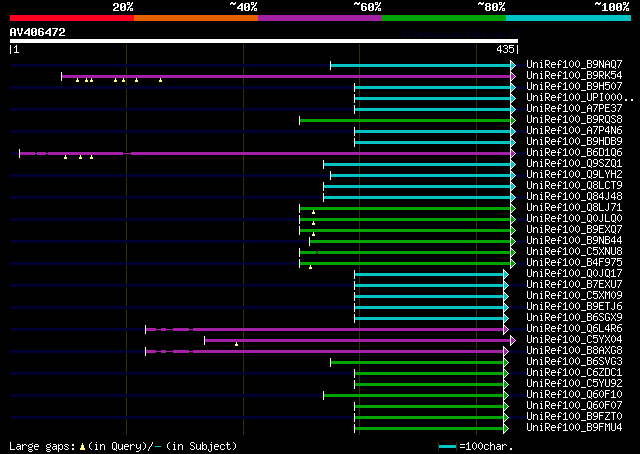Click the UniRef100_C6ZDC1 label

(x=574, y=373)
